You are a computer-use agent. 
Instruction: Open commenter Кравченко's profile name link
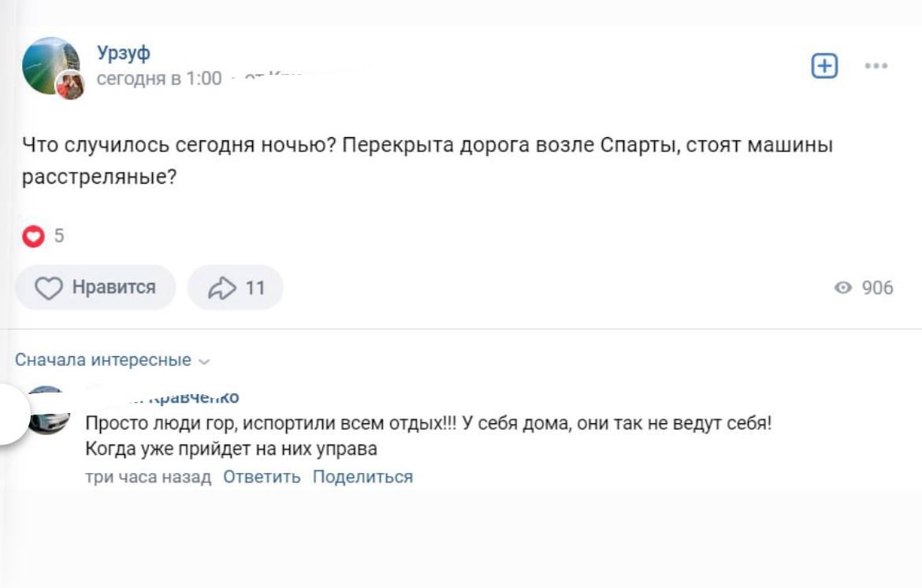pyautogui.click(x=193, y=397)
